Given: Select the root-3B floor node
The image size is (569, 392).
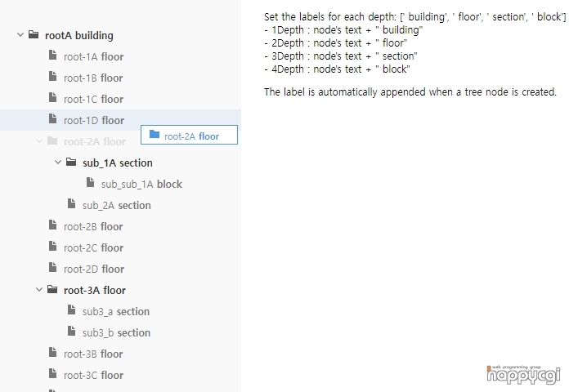Looking at the screenshot, I should (x=93, y=354).
